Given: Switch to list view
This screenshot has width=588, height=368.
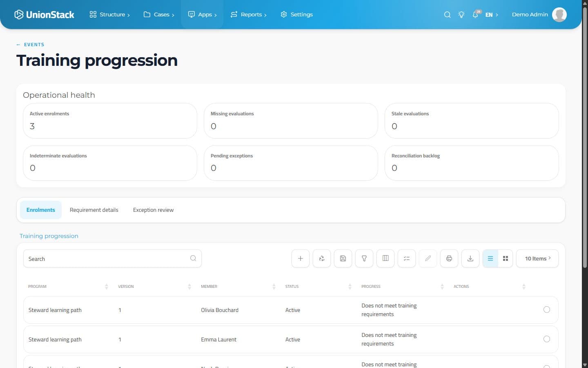Looking at the screenshot, I should 490,258.
